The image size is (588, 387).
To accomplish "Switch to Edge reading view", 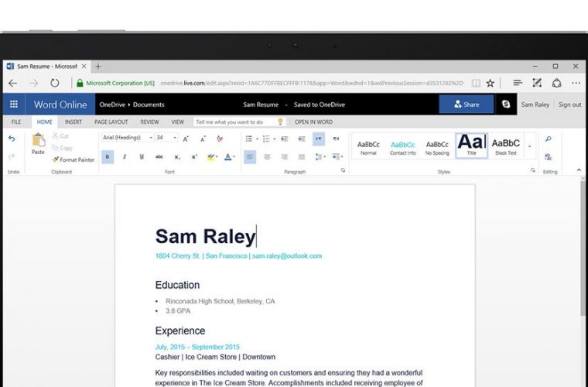I will (476, 83).
